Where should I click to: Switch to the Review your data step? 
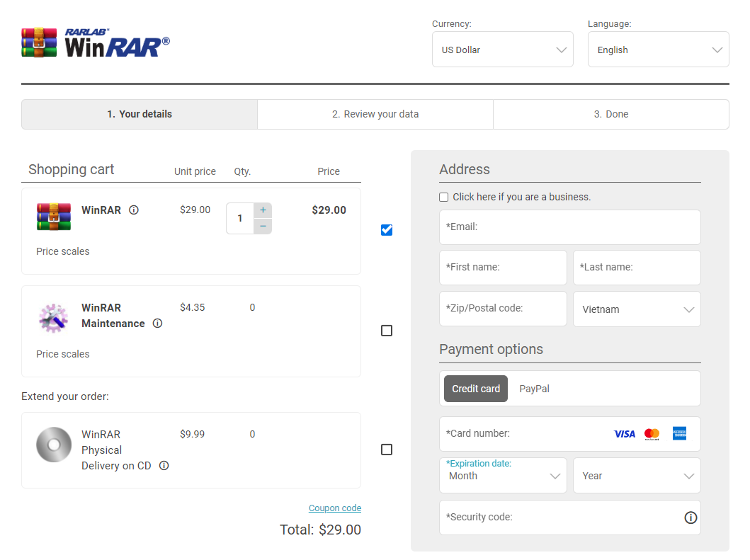tap(375, 114)
